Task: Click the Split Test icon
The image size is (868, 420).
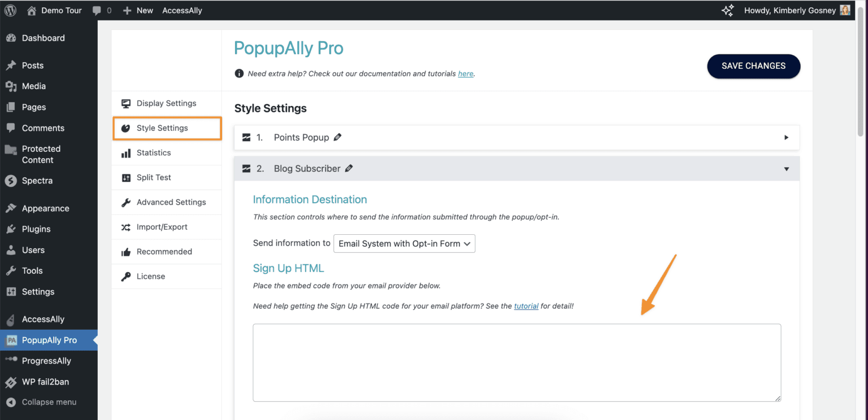Action: tap(125, 177)
